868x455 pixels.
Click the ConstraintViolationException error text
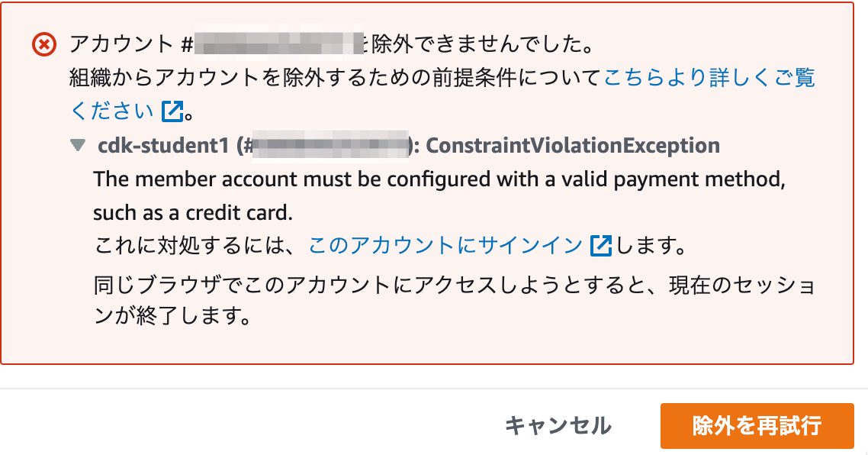click(x=573, y=145)
